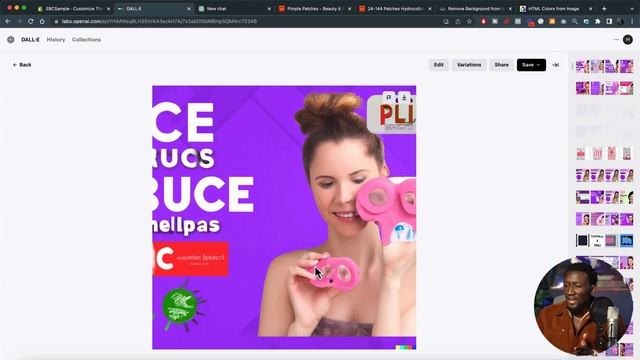Click the OpenAI logo icon

click(11, 40)
